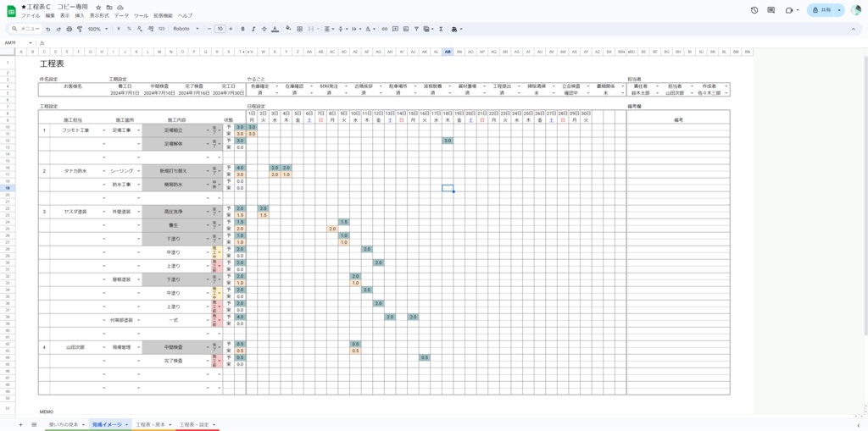Open the borders icon menu

pos(299,29)
